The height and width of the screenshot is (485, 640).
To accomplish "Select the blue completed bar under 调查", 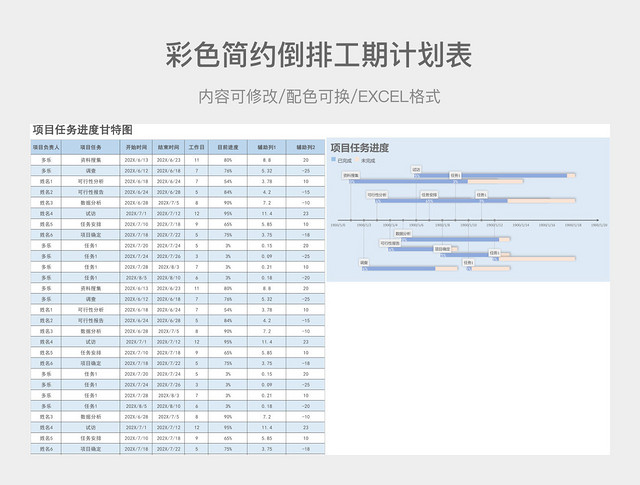I will pyautogui.click(x=399, y=269).
